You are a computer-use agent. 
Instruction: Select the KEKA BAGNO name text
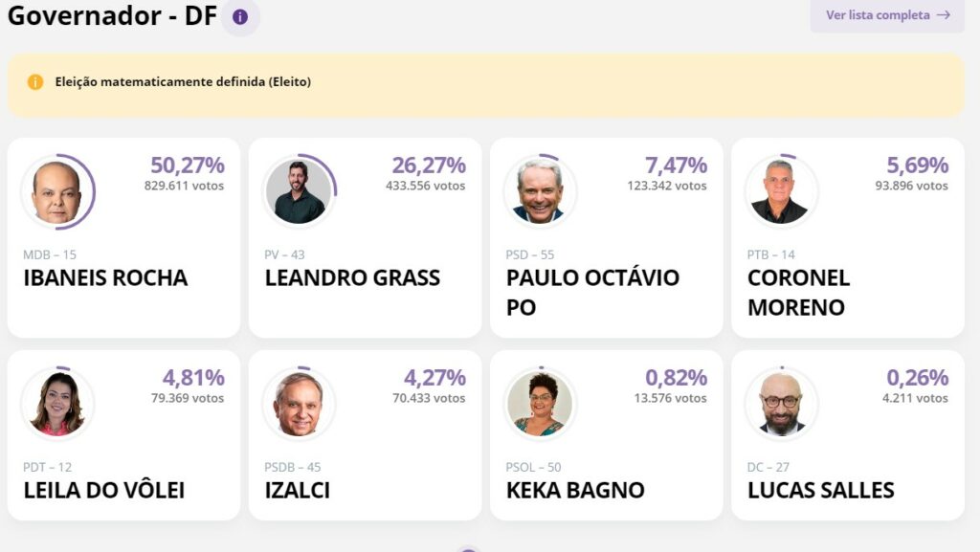pyautogui.click(x=575, y=491)
